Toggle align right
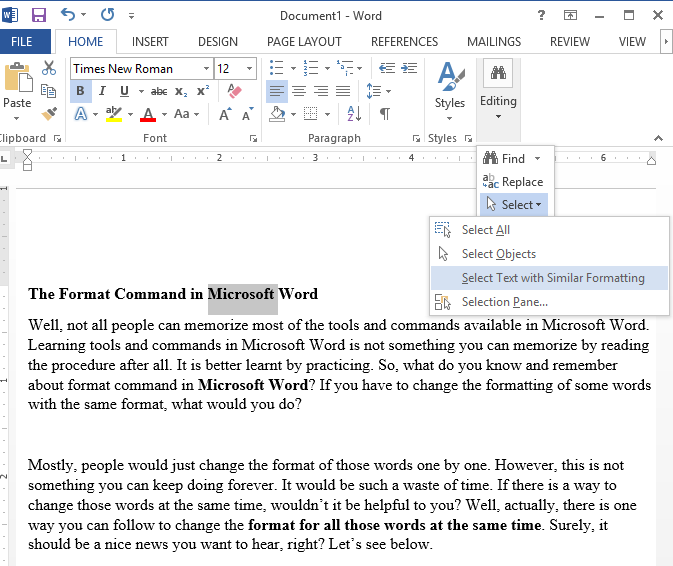Image resolution: width=673 pixels, height=566 pixels. (321, 91)
